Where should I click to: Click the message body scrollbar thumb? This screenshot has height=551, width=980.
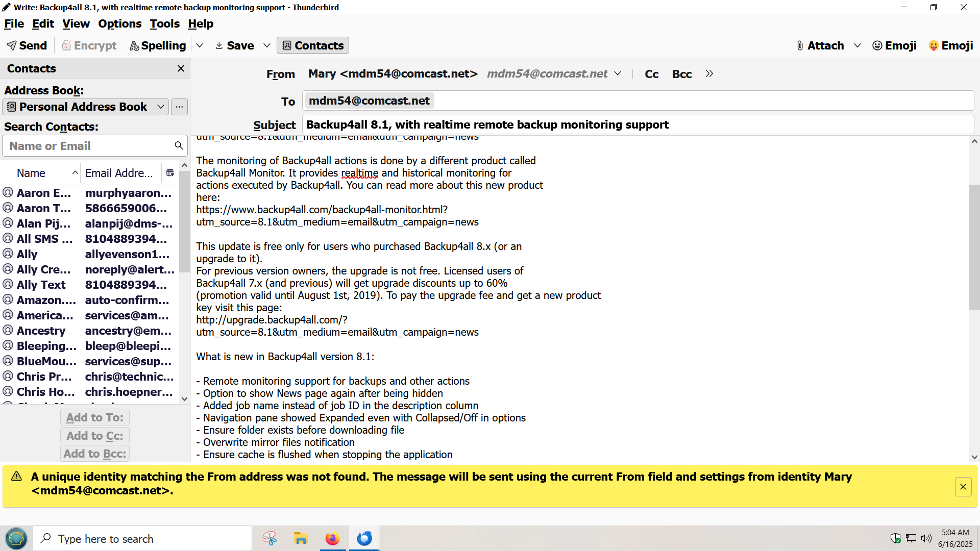pyautogui.click(x=974, y=247)
